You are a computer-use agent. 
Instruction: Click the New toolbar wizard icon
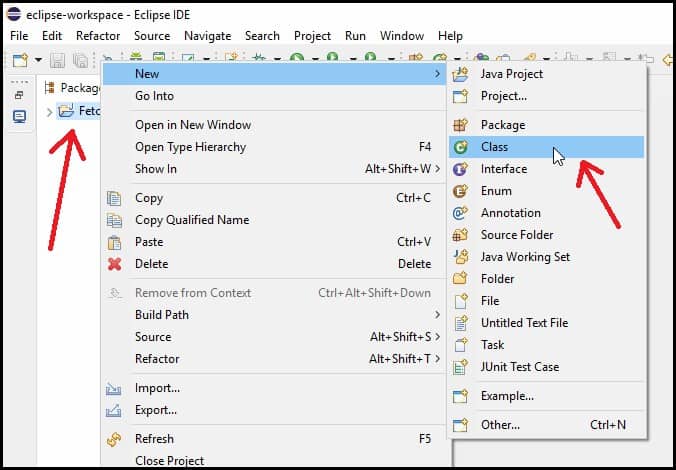coord(20,60)
